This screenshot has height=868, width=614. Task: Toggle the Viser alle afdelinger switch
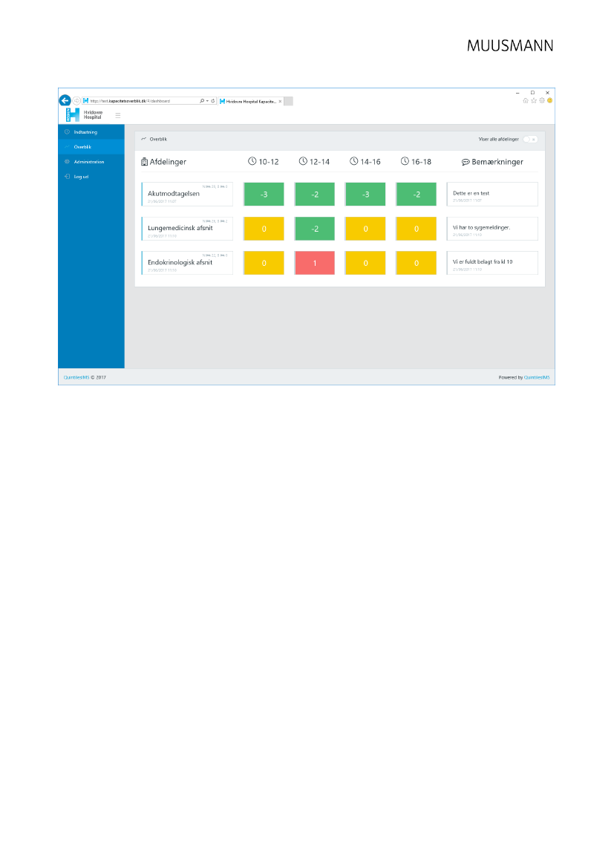530,140
